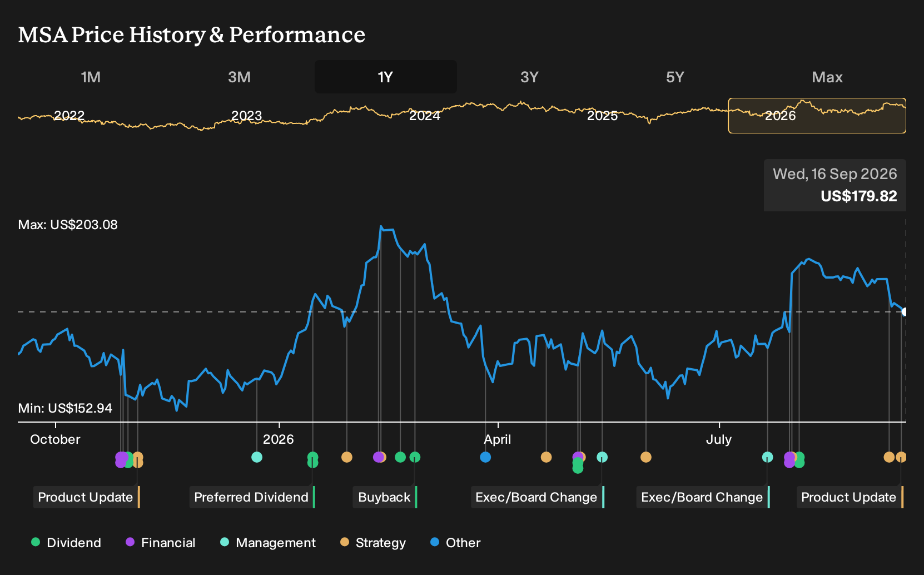Click the white current-price point at the line's end
This screenshot has height=575, width=924.
(905, 312)
